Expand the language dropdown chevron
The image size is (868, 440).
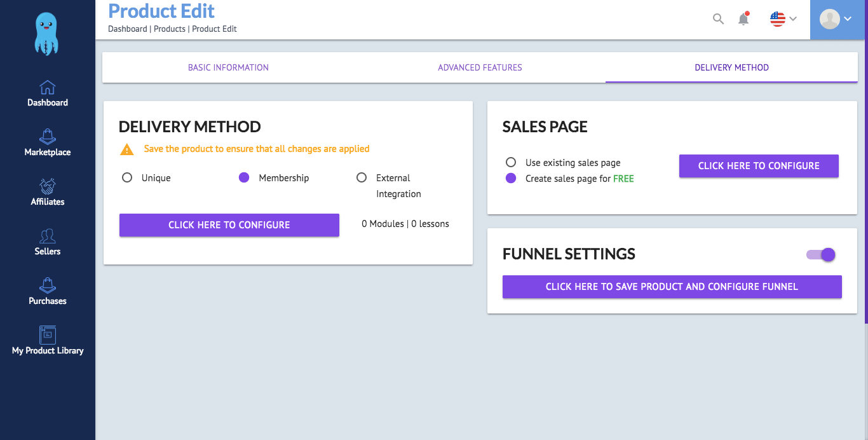793,19
